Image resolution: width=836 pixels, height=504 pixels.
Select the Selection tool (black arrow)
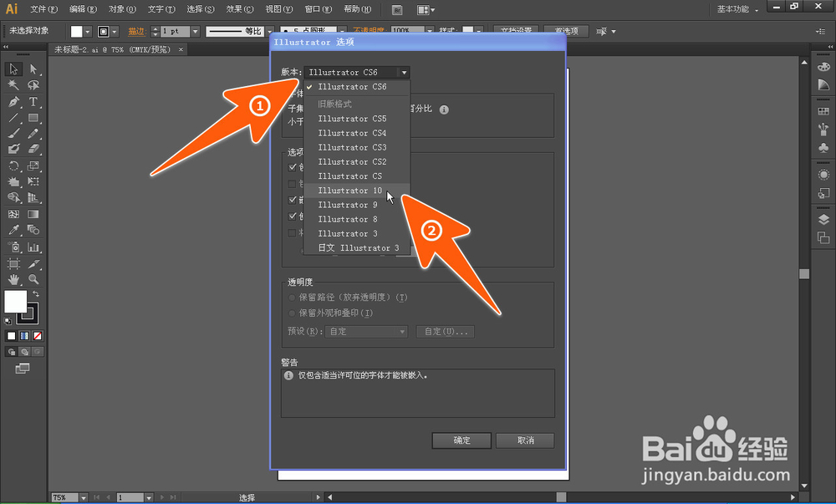pyautogui.click(x=13, y=69)
